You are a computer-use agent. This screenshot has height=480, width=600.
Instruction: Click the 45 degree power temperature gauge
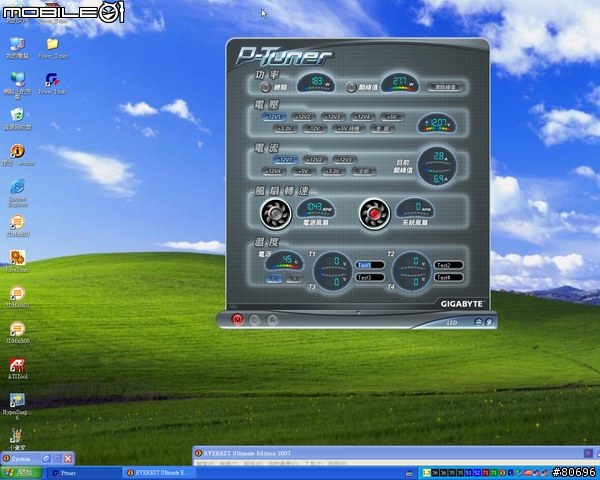tap(284, 261)
